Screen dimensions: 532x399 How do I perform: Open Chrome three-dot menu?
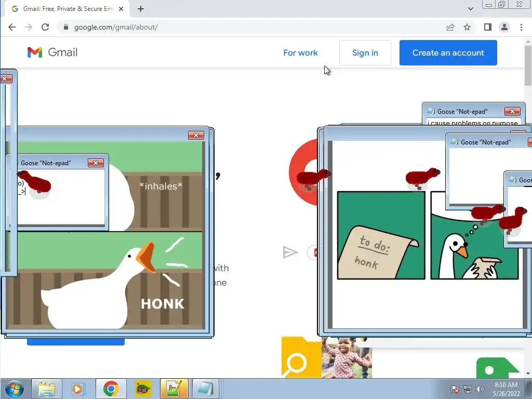pos(521,27)
